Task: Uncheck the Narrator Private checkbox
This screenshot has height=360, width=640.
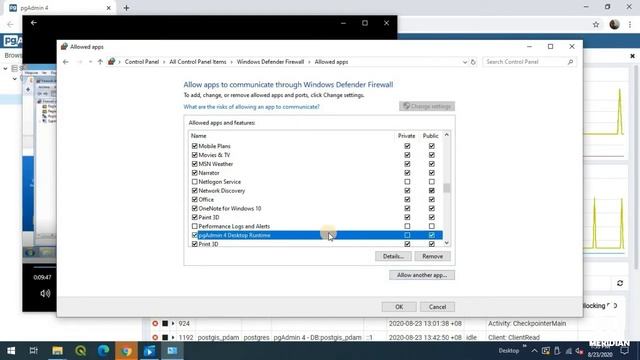Action: pyautogui.click(x=407, y=173)
